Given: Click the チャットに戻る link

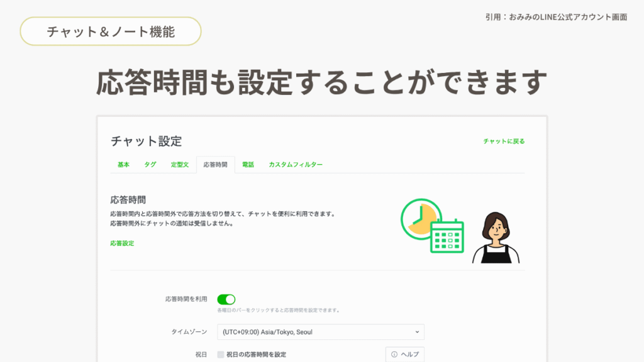Looking at the screenshot, I should pos(504,141).
